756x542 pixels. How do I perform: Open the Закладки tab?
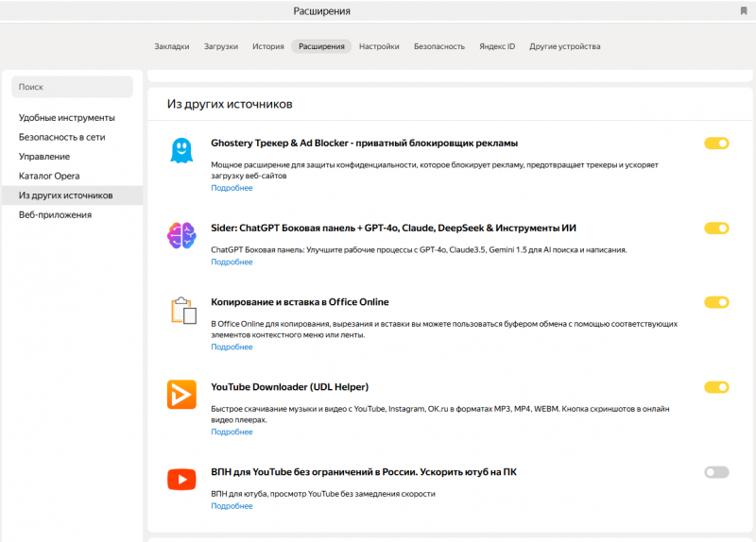(172, 46)
